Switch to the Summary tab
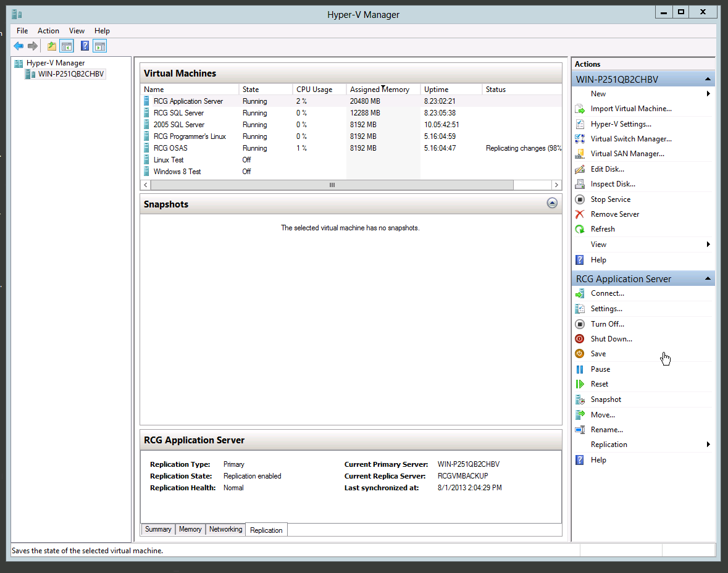The image size is (728, 573). pos(158,529)
